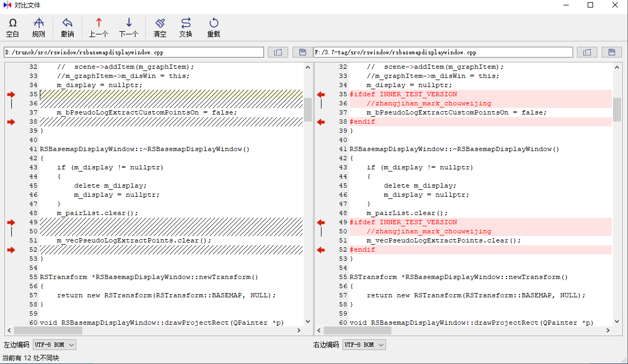Image resolution: width=628 pixels, height=364 pixels.
Task: Click right-pointing red arrow at left line 38
Action: (x=11, y=122)
